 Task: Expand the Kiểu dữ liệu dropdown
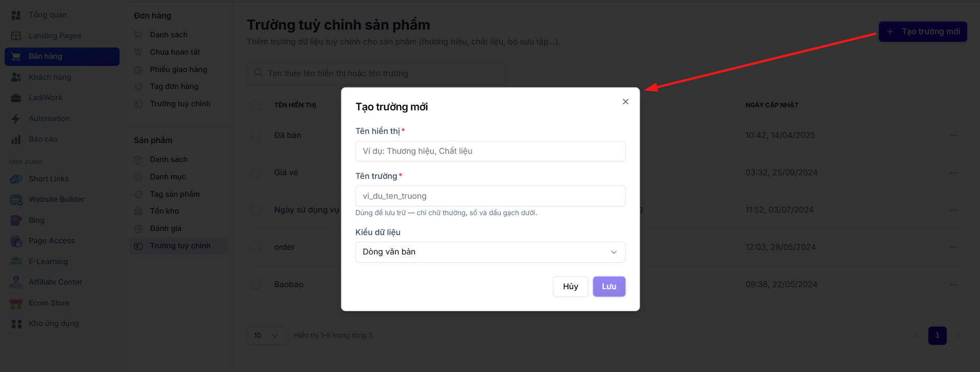[490, 252]
